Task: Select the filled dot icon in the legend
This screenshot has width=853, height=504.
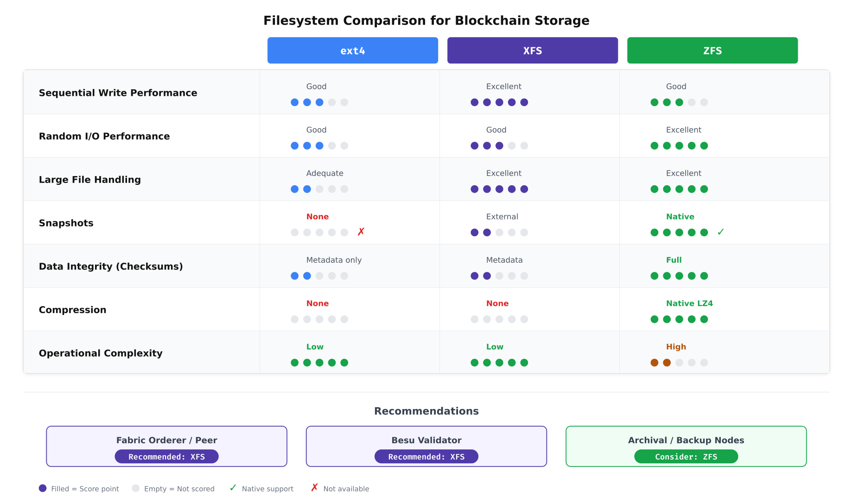Action: coord(42,488)
